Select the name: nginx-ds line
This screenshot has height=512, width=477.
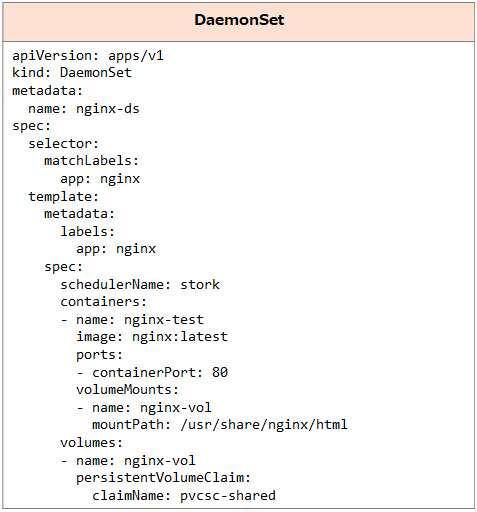pos(84,109)
